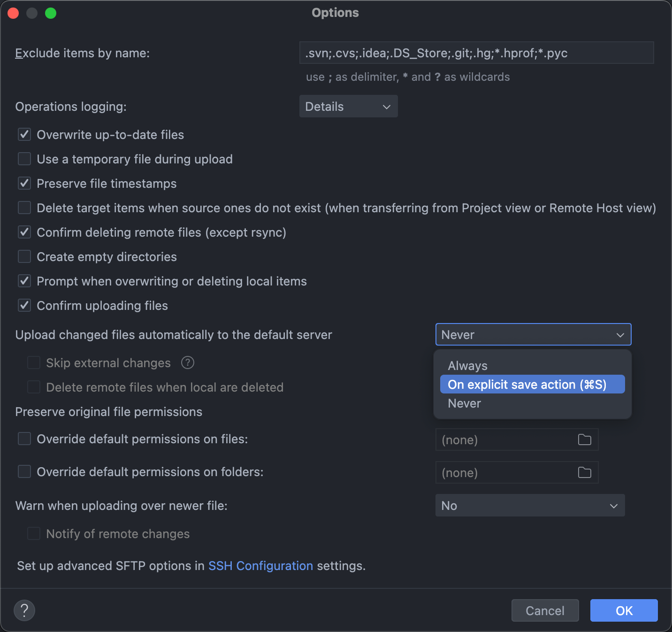This screenshot has width=672, height=632.
Task: Uncheck Overwrite up-to-date files
Action: coord(24,135)
